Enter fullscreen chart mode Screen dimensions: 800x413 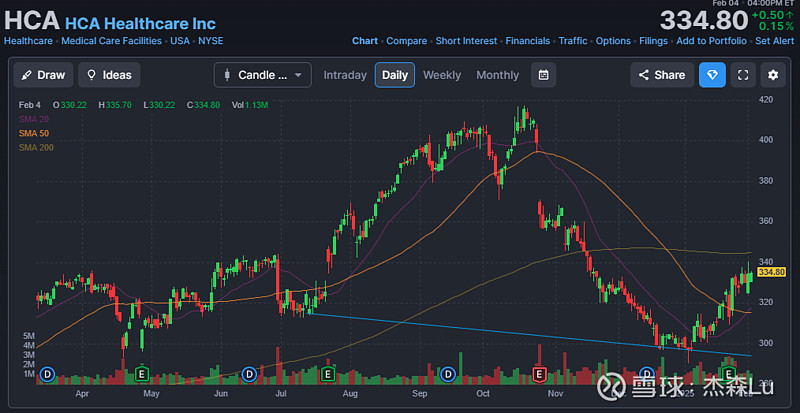pos(742,75)
